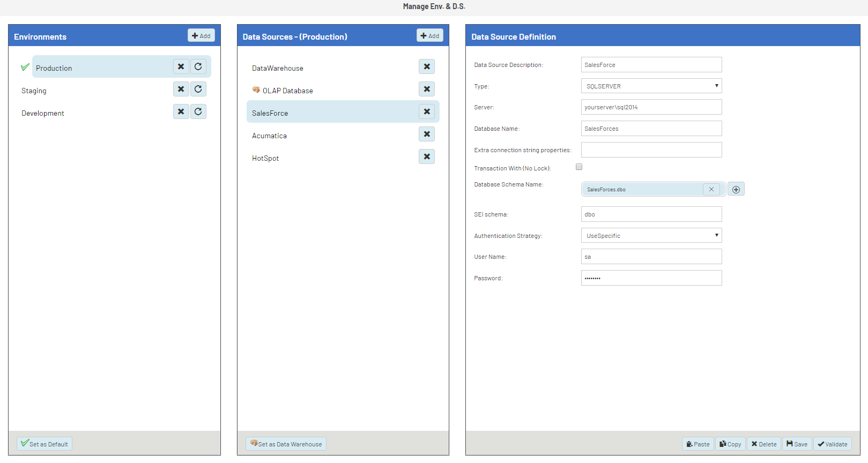Add a new environment
This screenshot has height=463, width=868.
pyautogui.click(x=201, y=35)
